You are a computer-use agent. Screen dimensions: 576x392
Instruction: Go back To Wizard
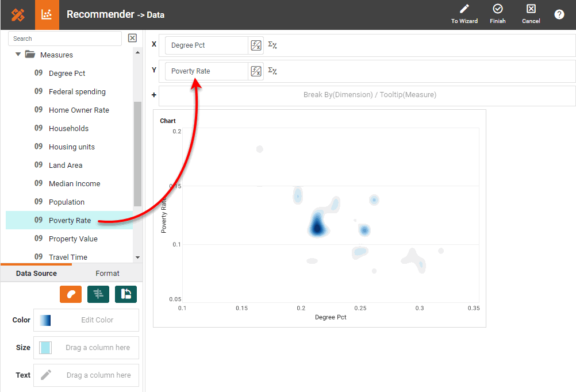464,14
